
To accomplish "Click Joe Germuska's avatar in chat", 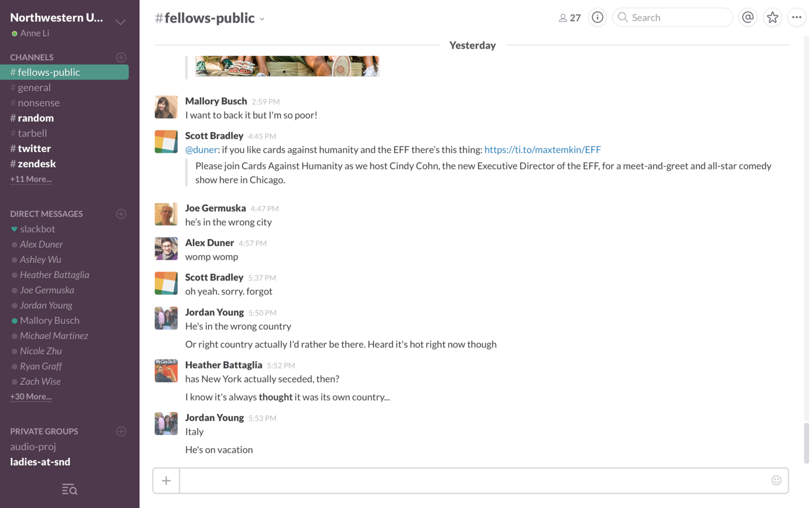I will pyautogui.click(x=166, y=214).
